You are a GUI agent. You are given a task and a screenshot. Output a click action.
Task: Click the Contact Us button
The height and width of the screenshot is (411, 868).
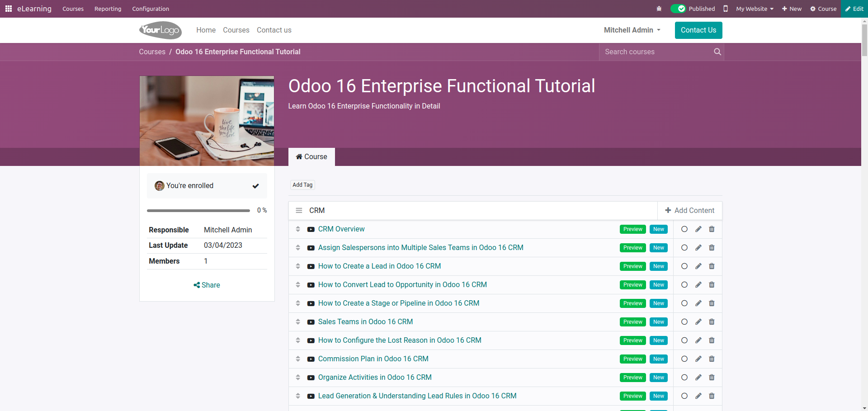[698, 30]
